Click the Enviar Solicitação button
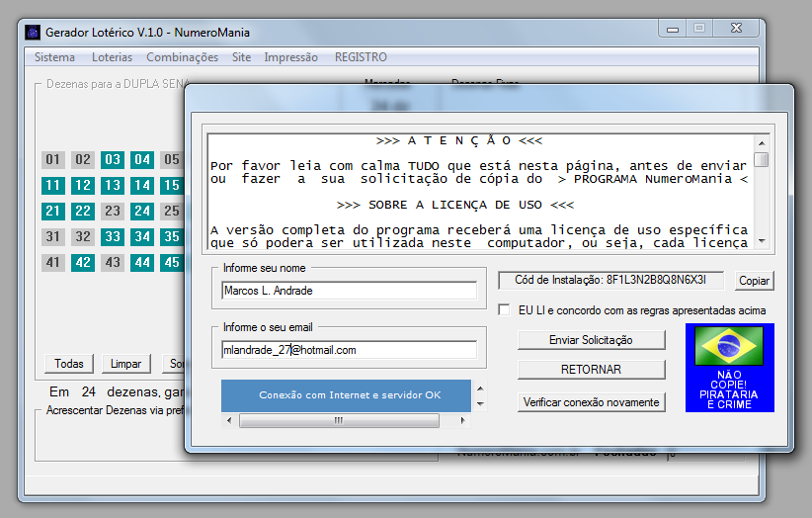The image size is (812, 518). pyautogui.click(x=591, y=340)
